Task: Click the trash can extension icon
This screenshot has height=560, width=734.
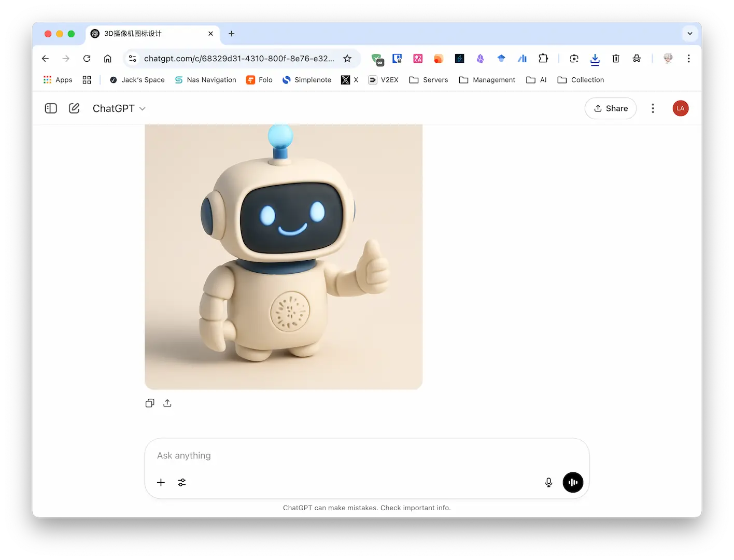Action: click(616, 59)
